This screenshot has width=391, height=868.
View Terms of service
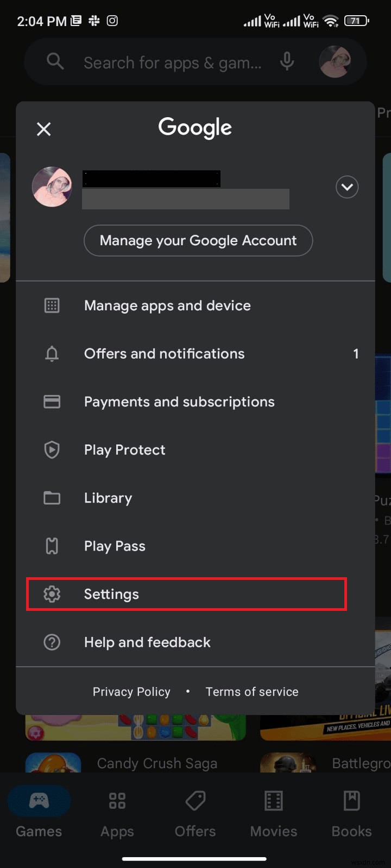pos(251,691)
